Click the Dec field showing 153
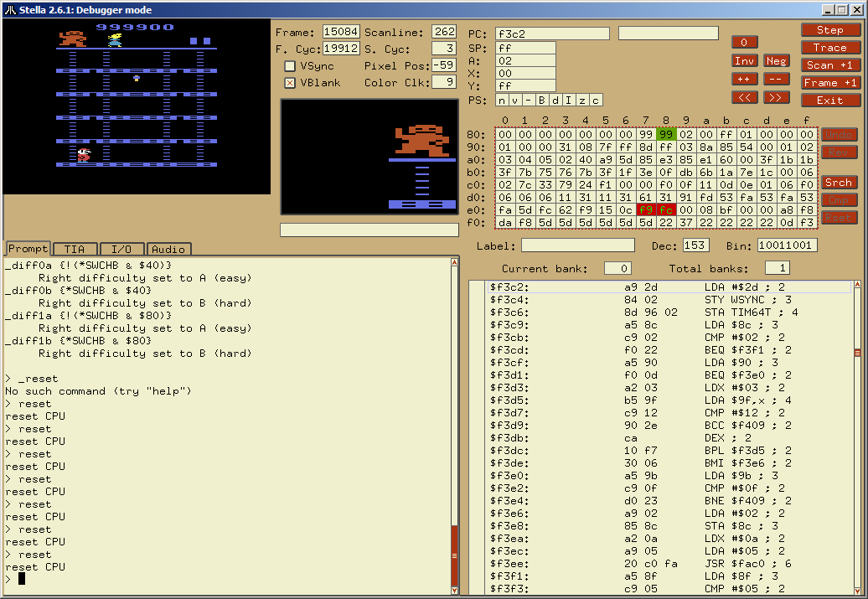Image resolution: width=868 pixels, height=599 pixels. pyautogui.click(x=695, y=245)
